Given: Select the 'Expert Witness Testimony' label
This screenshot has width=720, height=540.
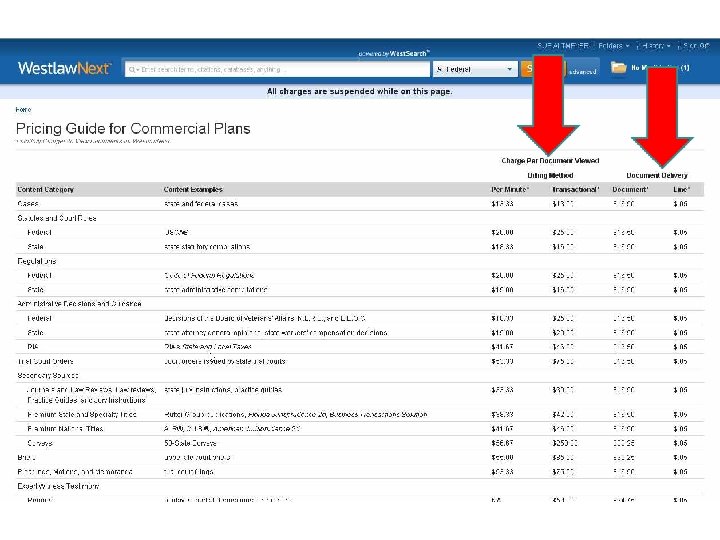Looking at the screenshot, I should tap(58, 486).
